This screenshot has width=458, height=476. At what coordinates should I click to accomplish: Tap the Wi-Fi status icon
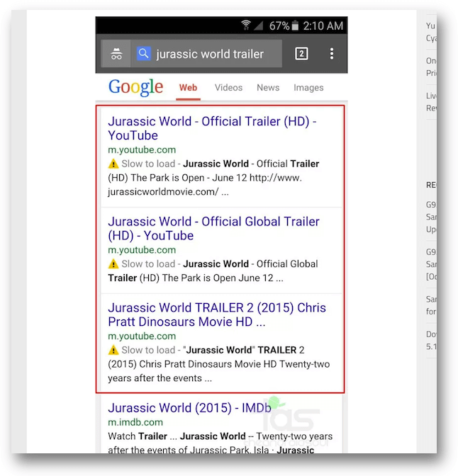point(246,25)
